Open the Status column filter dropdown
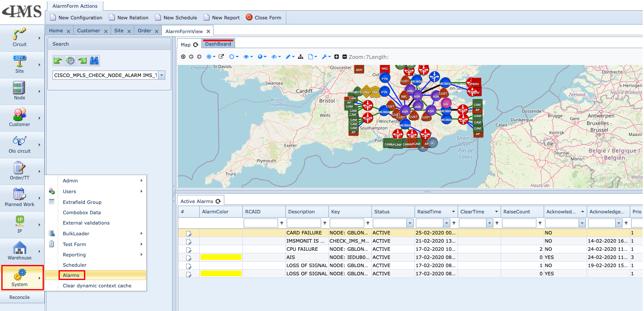The height and width of the screenshot is (311, 644). click(x=411, y=223)
